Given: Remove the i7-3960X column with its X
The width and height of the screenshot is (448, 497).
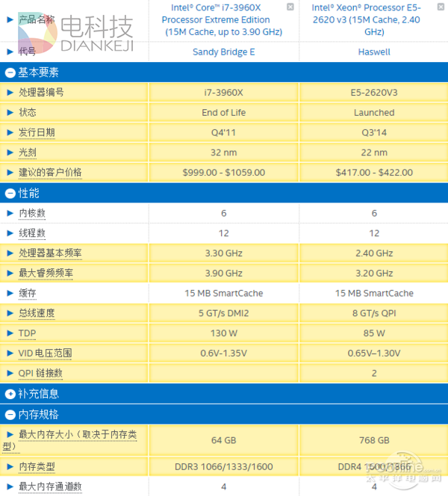Looking at the screenshot, I should tap(290, 7).
